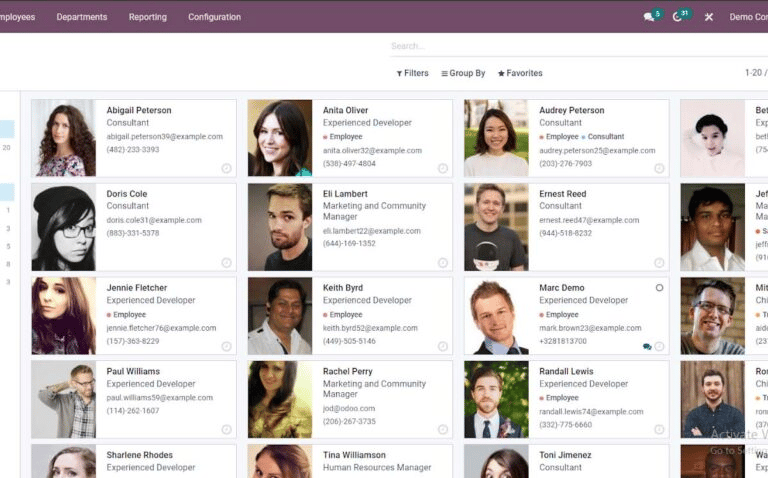Open Audrey Peterson's photo
The image size is (768, 478).
[x=496, y=138]
